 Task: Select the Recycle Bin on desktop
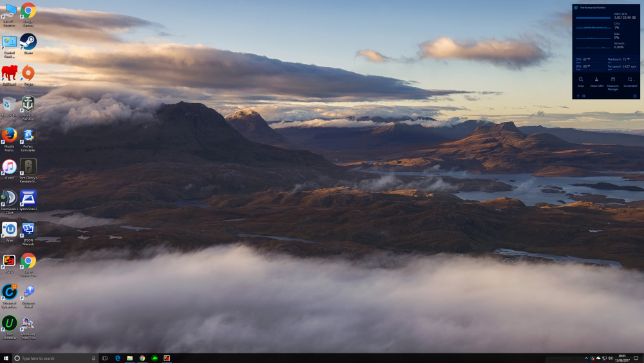click(x=9, y=104)
